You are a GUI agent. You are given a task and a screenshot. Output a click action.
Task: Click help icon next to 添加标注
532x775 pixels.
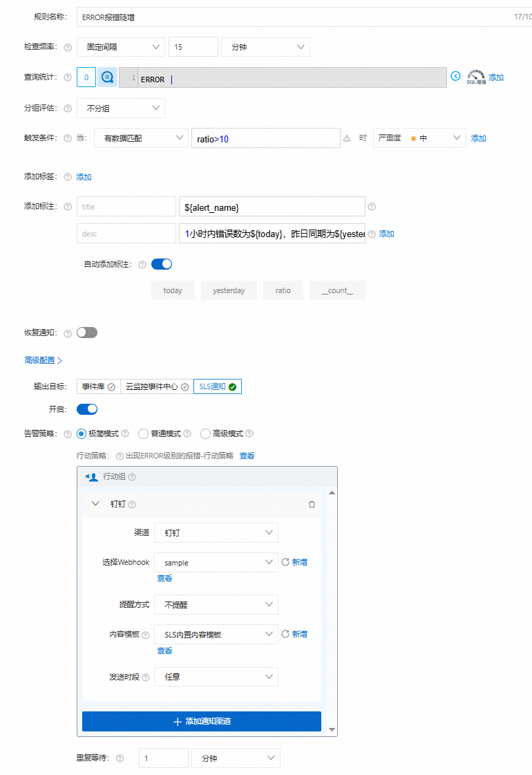click(x=68, y=207)
